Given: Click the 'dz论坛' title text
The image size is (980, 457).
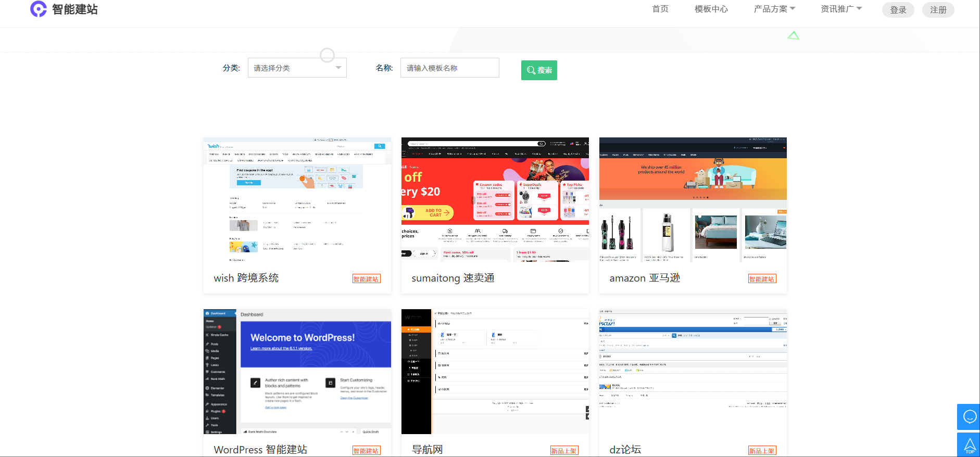Looking at the screenshot, I should (625, 450).
